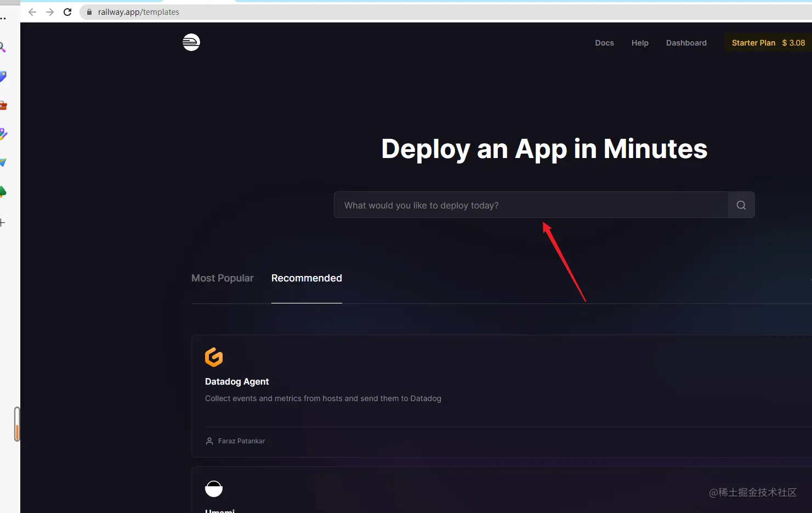Screen dimensions: 812x513
Task: Open the Datadog Agent template title
Action: tap(237, 382)
